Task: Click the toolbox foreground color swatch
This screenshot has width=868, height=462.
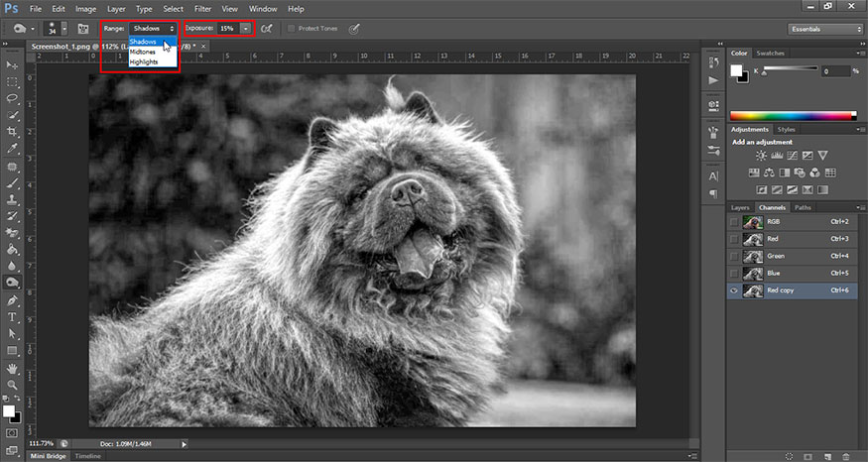Action: point(8,411)
